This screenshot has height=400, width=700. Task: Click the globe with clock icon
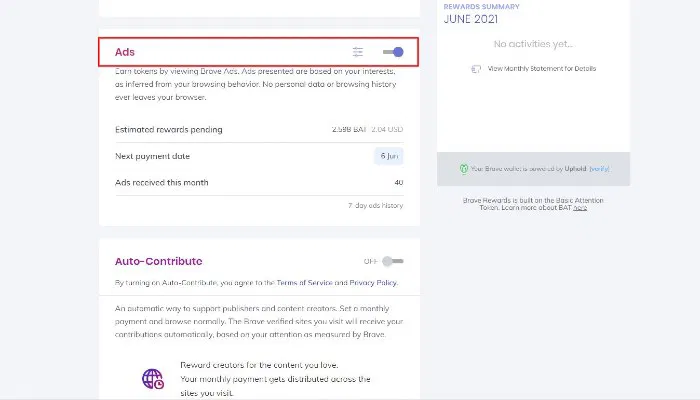coord(153,379)
